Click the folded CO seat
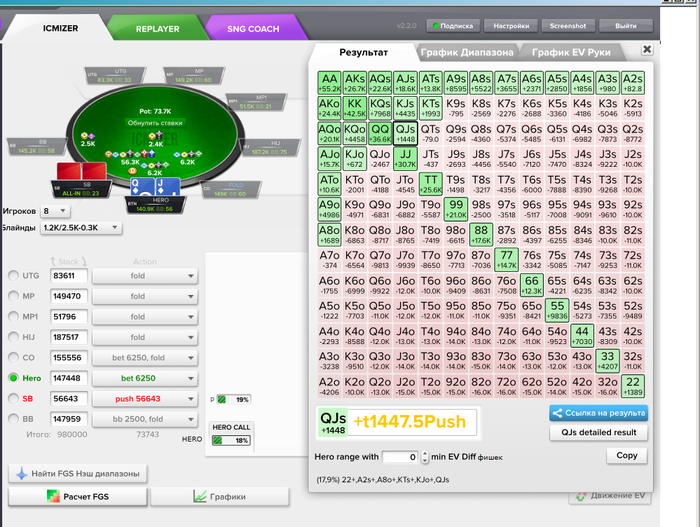 click(x=230, y=190)
